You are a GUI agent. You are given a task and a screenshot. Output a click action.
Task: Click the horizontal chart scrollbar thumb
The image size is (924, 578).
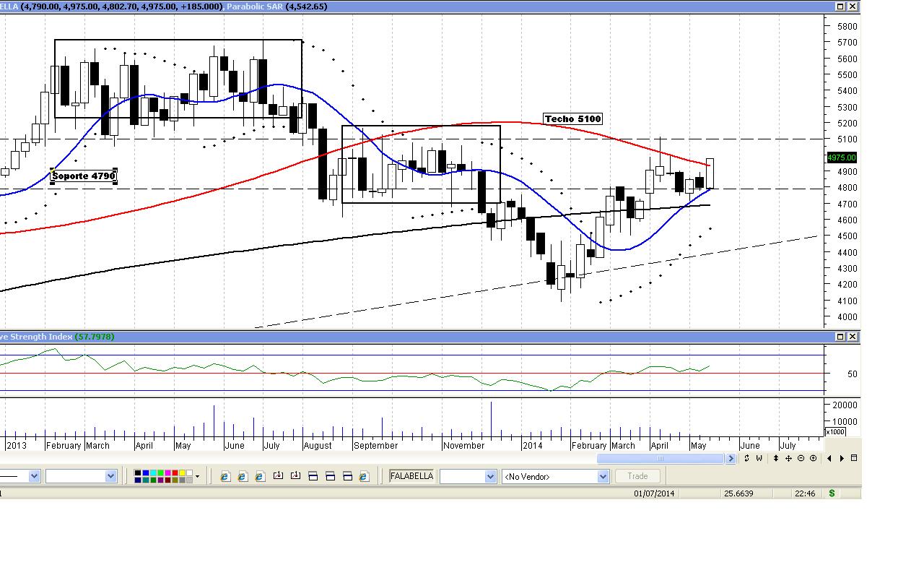[x=661, y=458]
